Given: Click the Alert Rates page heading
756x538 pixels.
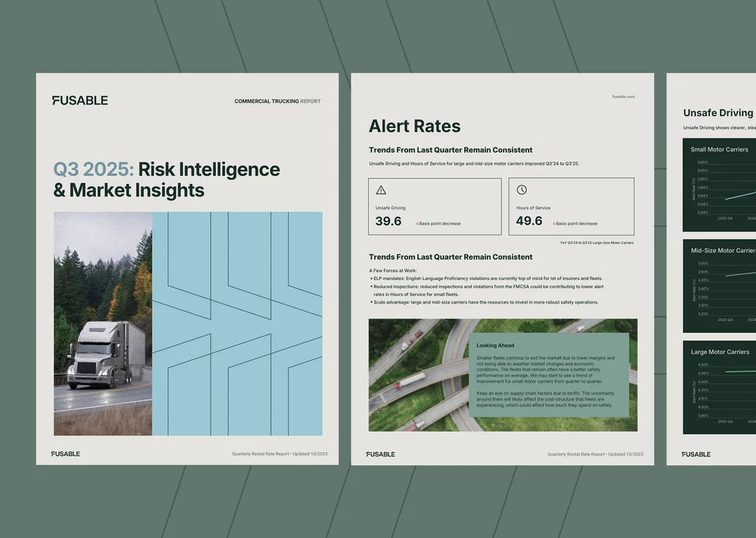Looking at the screenshot, I should pyautogui.click(x=414, y=126).
